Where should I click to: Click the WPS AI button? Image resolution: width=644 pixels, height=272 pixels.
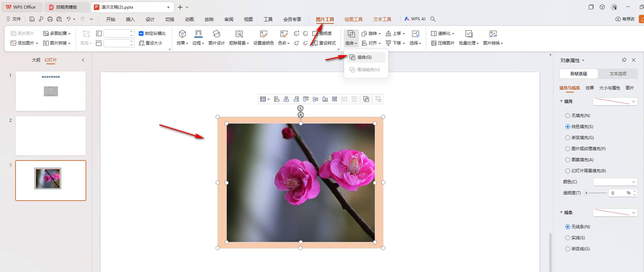click(x=415, y=19)
